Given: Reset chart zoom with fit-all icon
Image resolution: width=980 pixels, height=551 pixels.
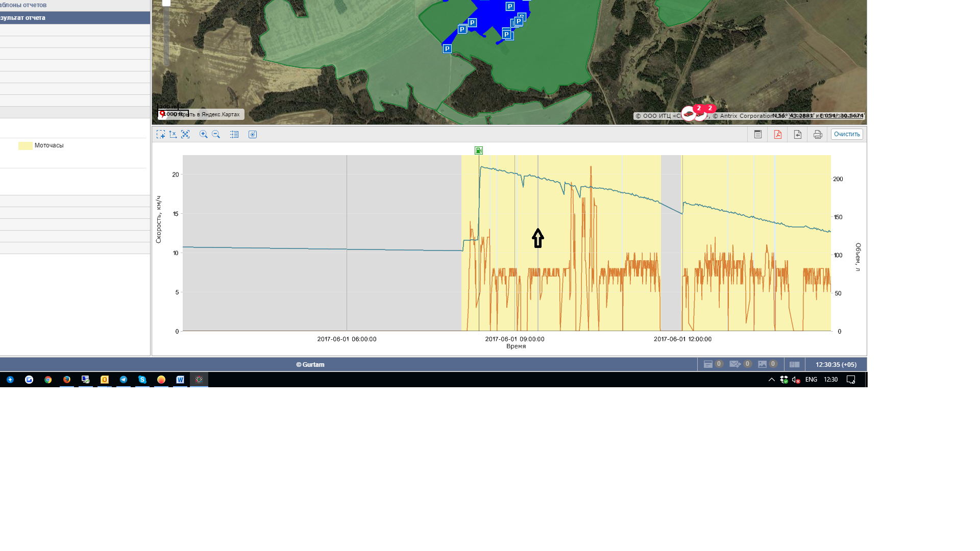Looking at the screenshot, I should (x=185, y=134).
